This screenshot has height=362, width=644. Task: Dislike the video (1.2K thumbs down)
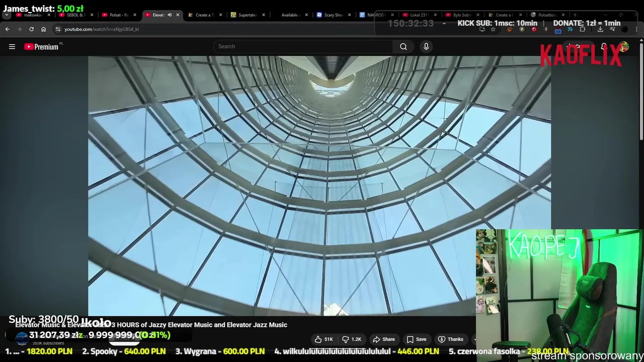point(351,339)
